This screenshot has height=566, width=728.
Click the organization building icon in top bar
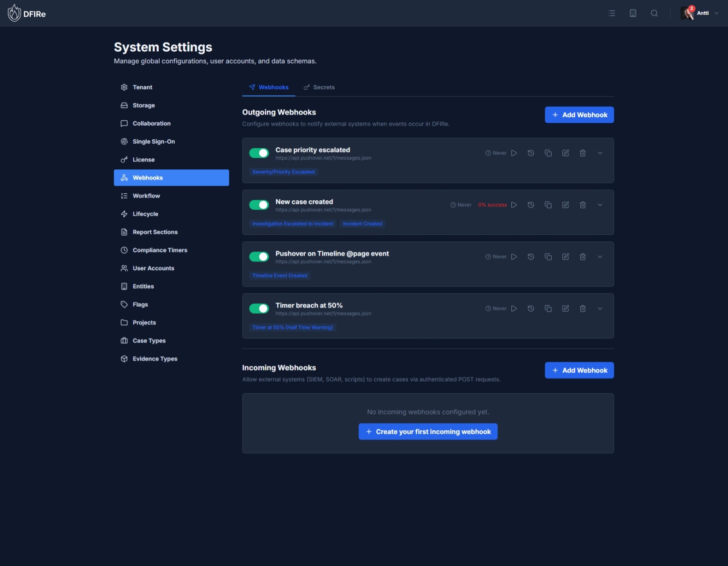[633, 13]
